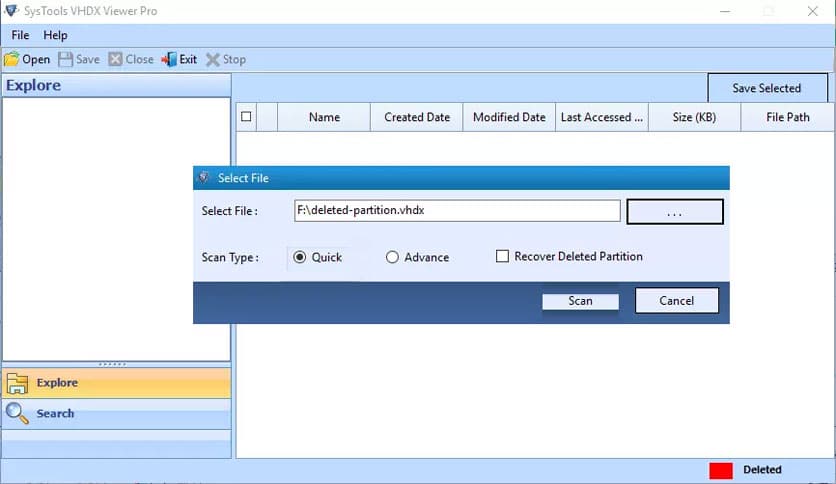Close the SysTools VHDX Viewer window
The image size is (836, 484).
tap(813, 11)
